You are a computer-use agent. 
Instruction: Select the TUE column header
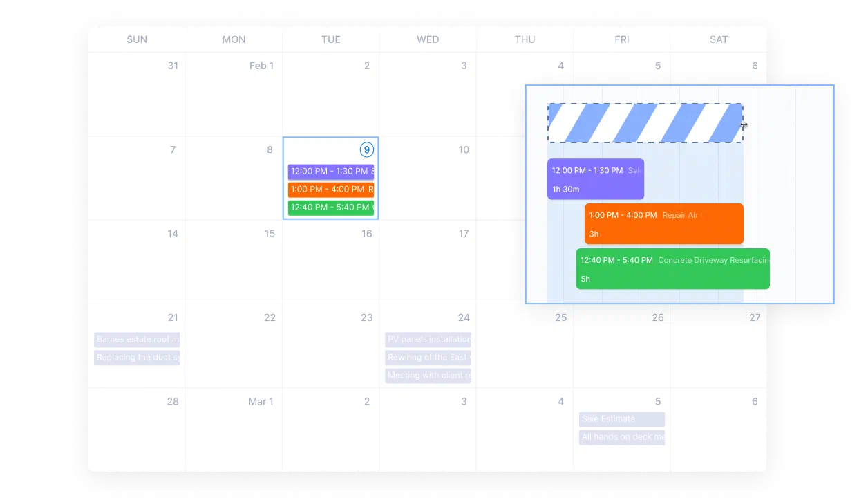(x=331, y=39)
